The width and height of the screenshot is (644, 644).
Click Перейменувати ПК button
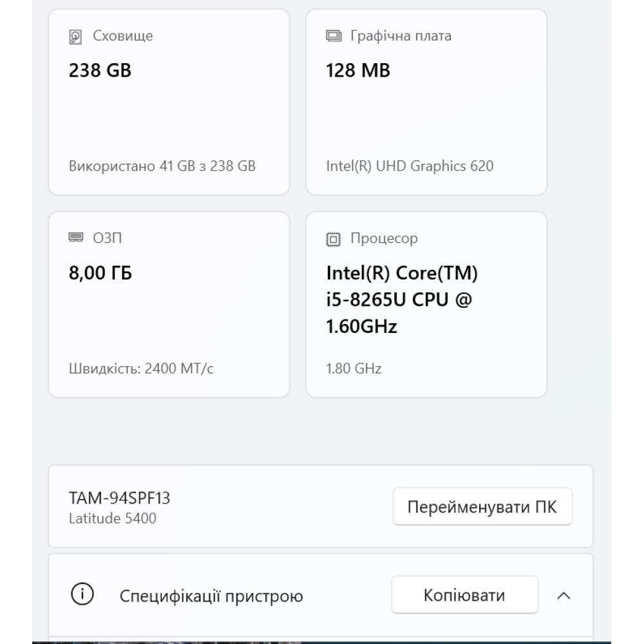click(483, 507)
